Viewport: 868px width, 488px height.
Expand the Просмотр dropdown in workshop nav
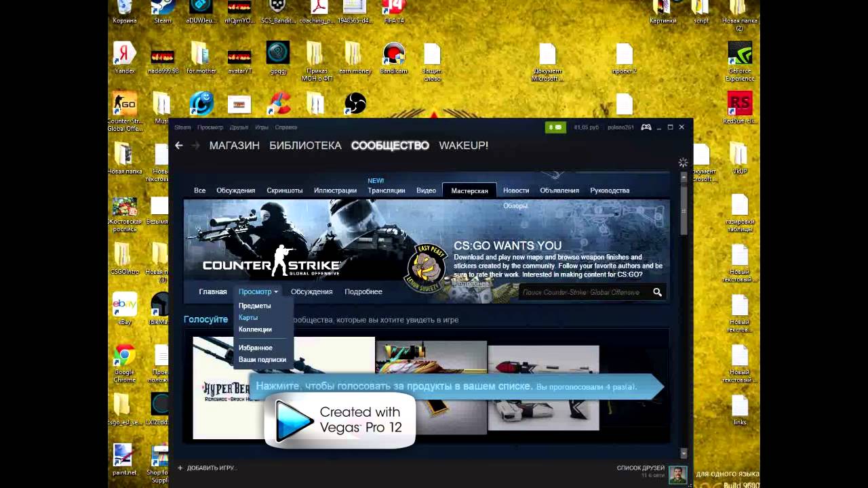coord(258,291)
